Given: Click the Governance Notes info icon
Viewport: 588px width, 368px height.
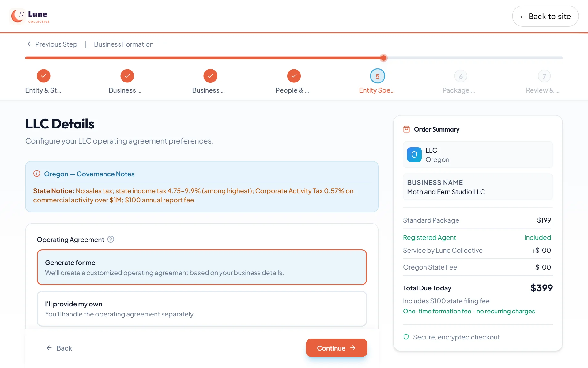Looking at the screenshot, I should click(37, 174).
